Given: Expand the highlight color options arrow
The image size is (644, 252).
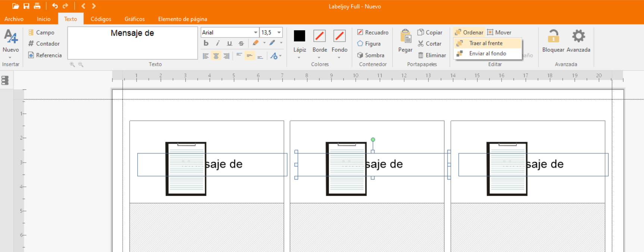Looking at the screenshot, I should [x=264, y=43].
